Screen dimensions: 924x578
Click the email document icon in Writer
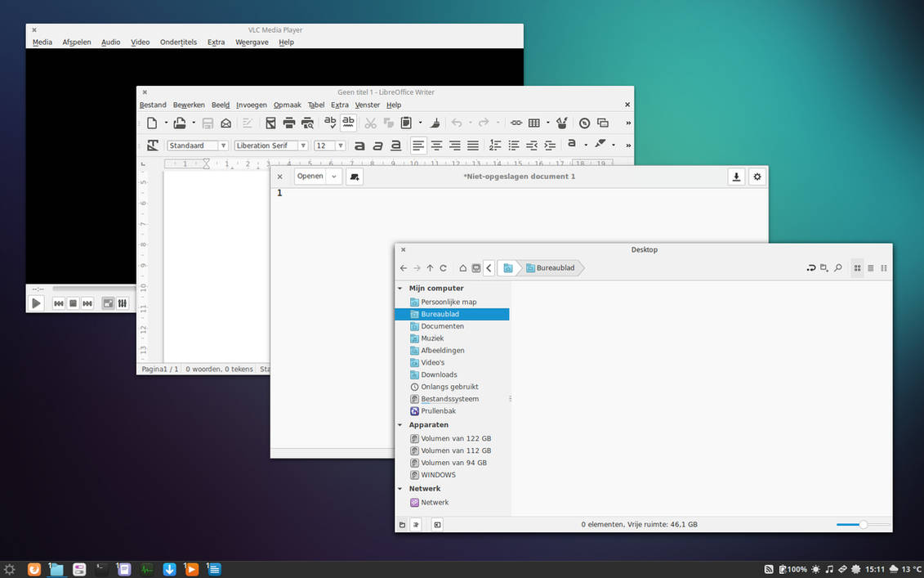(225, 123)
